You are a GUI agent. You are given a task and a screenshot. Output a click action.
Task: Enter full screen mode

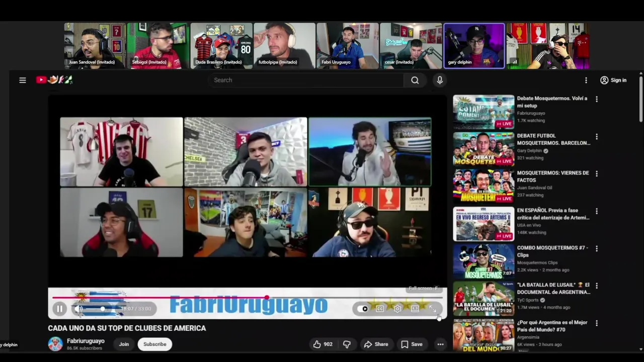tap(432, 309)
